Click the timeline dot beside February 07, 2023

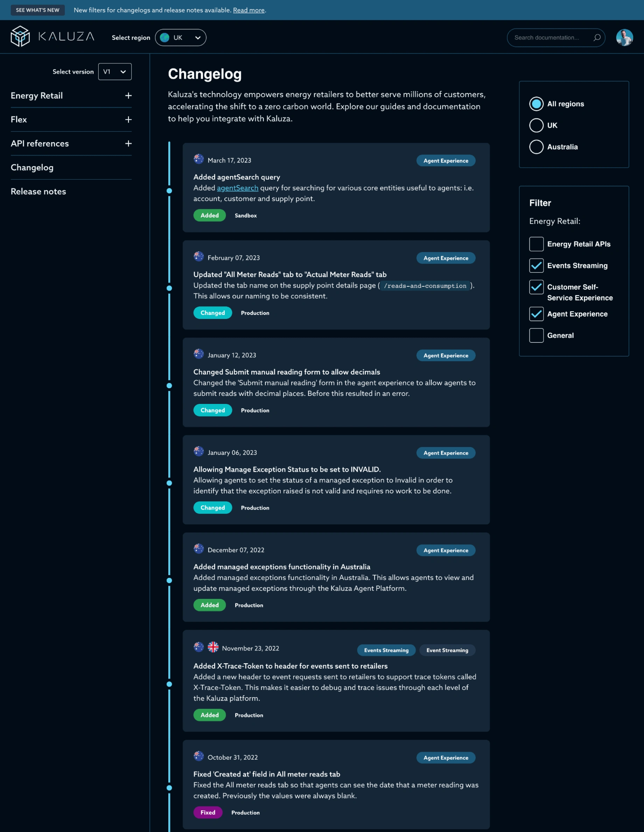pos(169,288)
